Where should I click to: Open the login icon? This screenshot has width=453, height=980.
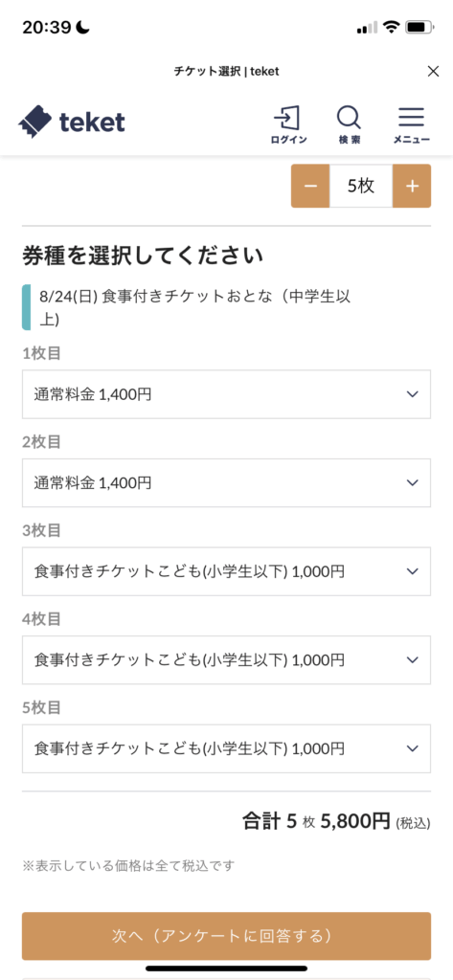point(287,118)
